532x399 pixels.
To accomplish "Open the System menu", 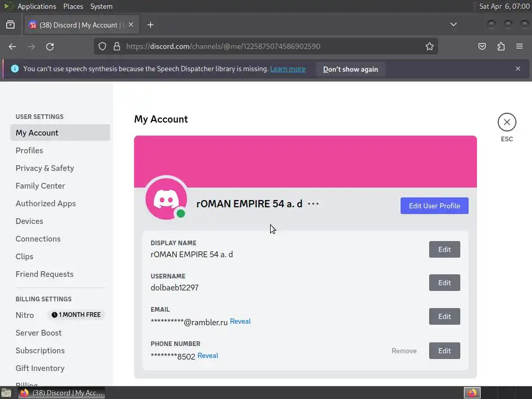I will [101, 6].
